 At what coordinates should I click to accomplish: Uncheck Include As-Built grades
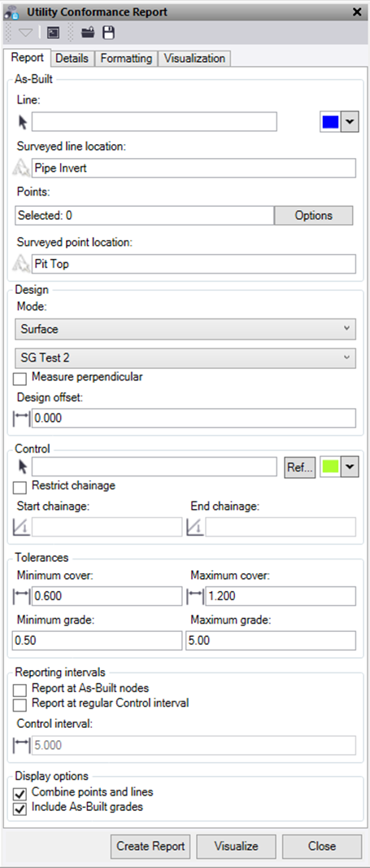(x=20, y=809)
